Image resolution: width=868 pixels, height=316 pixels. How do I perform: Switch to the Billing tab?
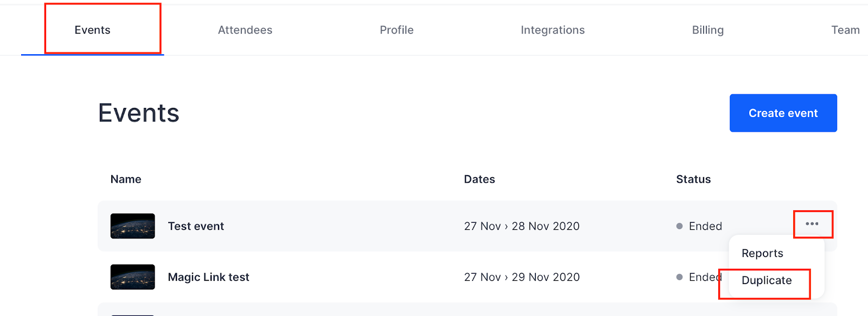708,30
